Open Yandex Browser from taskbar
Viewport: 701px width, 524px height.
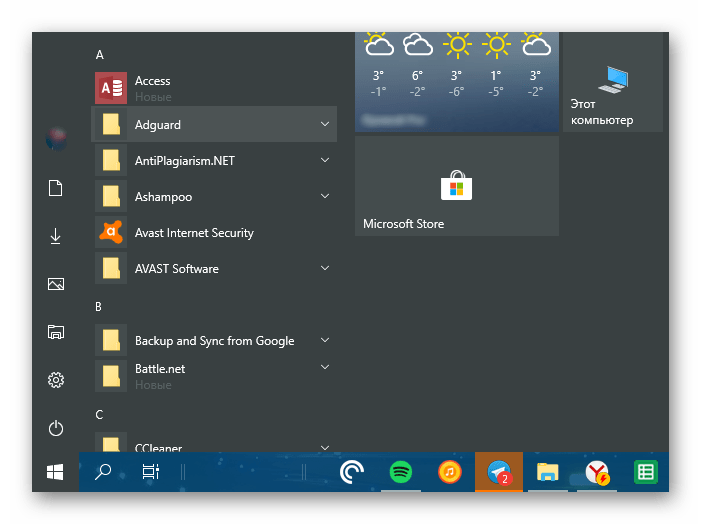coord(597,472)
